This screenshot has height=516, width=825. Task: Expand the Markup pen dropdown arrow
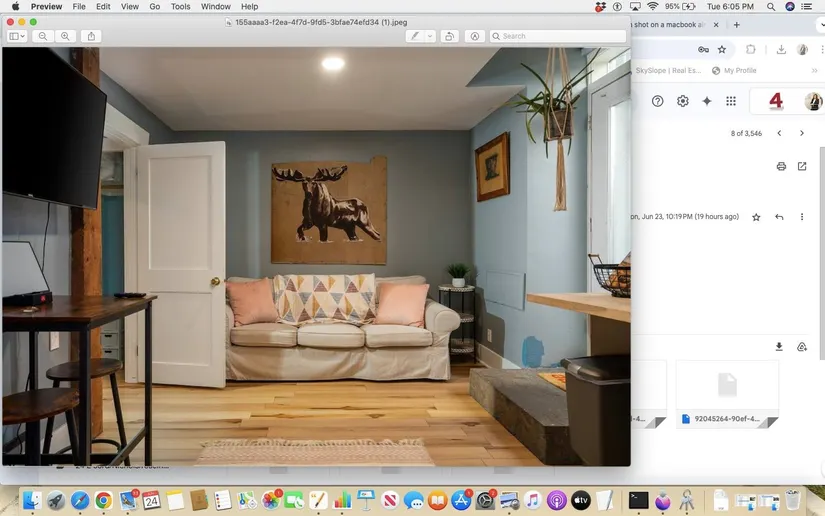tap(430, 36)
